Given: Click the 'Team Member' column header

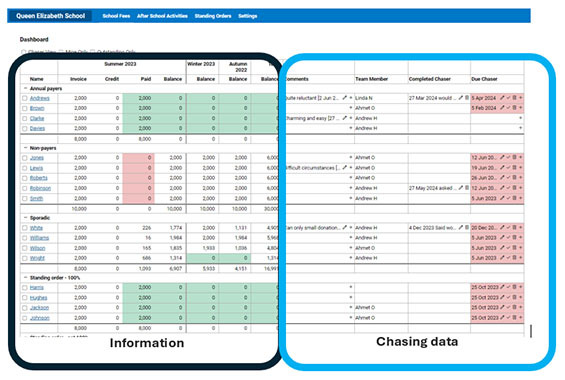Looking at the screenshot, I should click(x=372, y=79).
